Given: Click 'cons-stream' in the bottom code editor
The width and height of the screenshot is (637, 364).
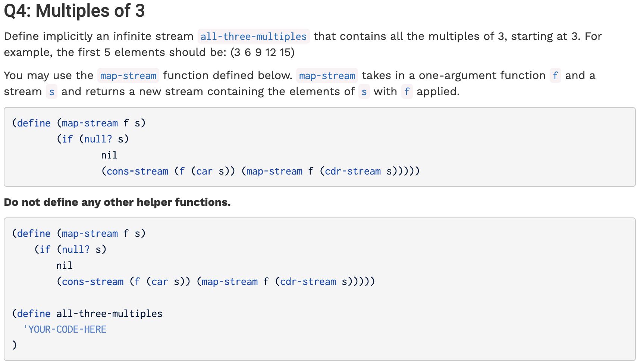Looking at the screenshot, I should click(92, 282).
